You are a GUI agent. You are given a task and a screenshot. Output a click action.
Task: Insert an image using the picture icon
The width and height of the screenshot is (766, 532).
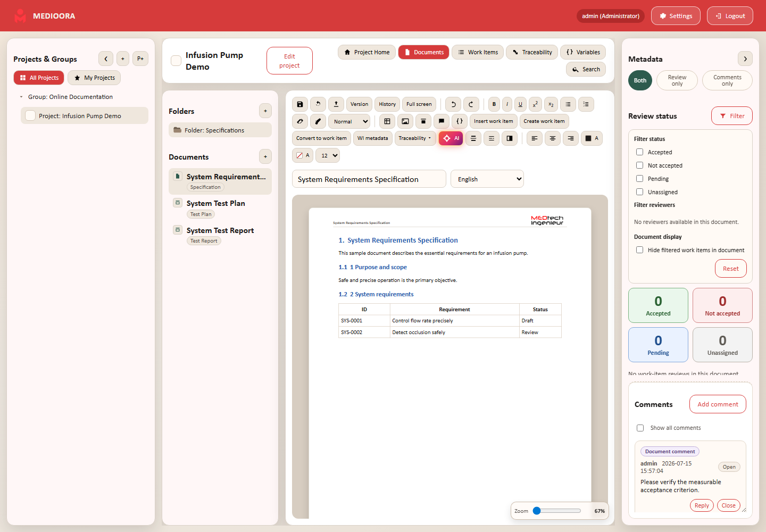click(405, 121)
